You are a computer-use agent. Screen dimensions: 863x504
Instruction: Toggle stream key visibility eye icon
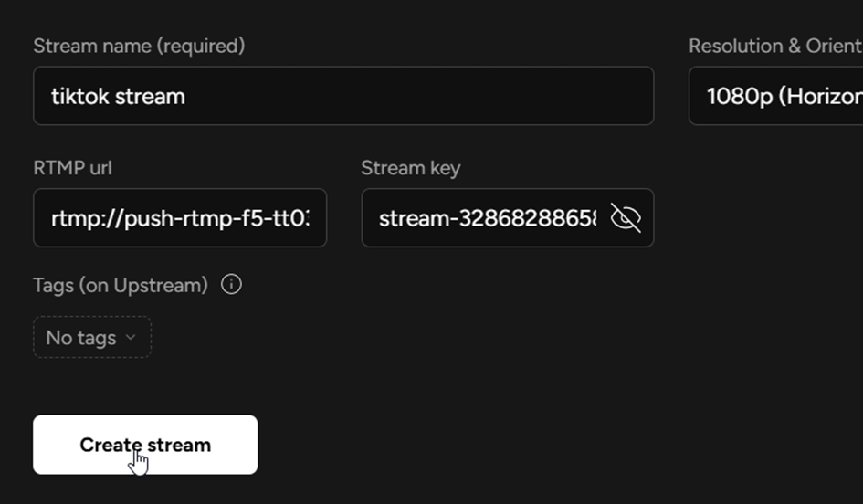tap(626, 218)
